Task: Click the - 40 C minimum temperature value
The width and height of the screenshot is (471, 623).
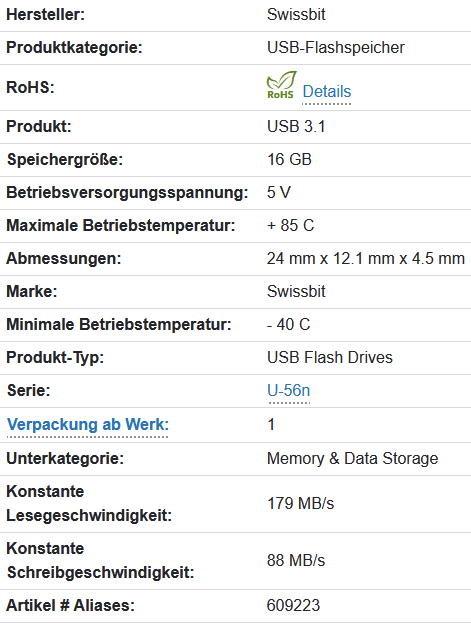Action: click(288, 325)
